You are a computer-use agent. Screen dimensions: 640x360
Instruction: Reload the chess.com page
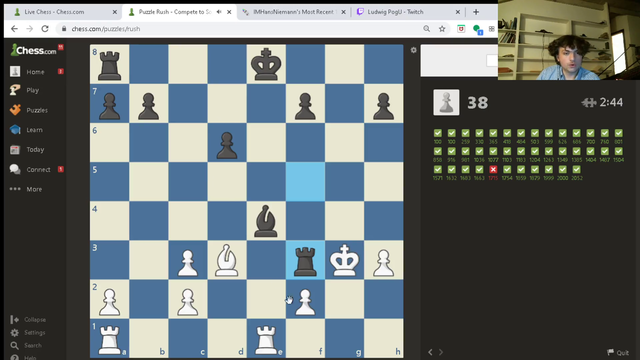tap(45, 29)
